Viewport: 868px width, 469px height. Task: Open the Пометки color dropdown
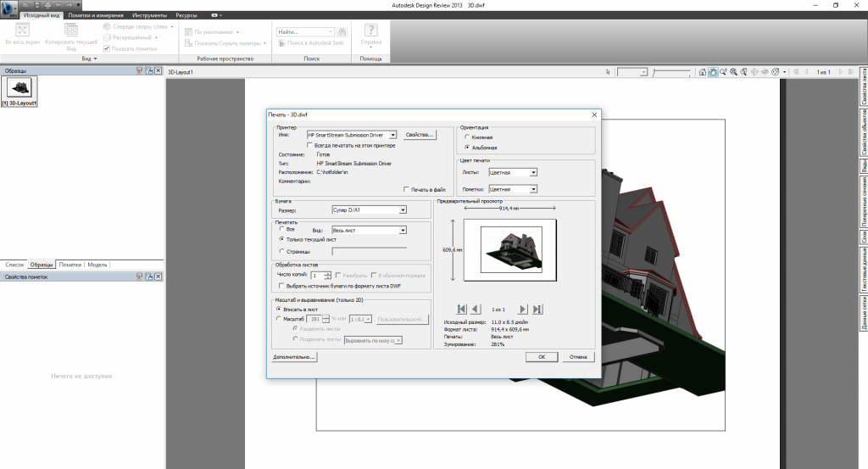(x=534, y=189)
